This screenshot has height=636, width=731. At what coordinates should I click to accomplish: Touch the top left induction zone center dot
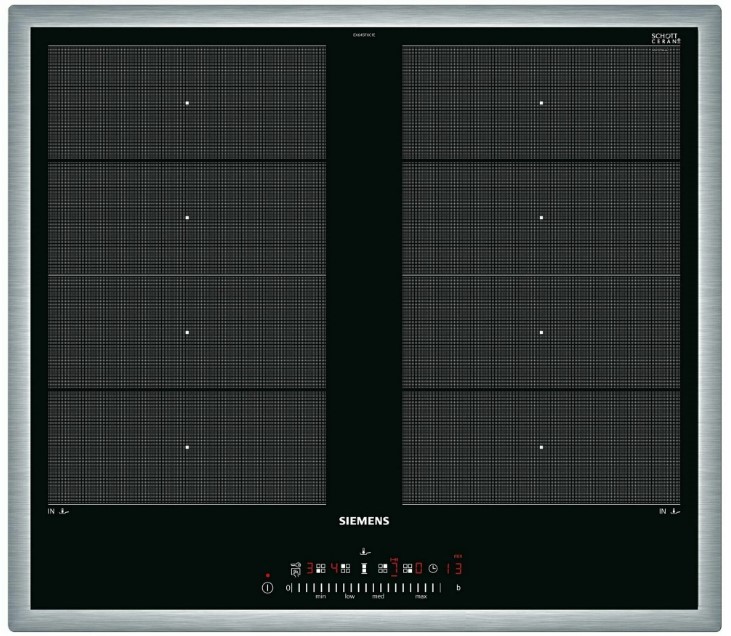click(187, 102)
